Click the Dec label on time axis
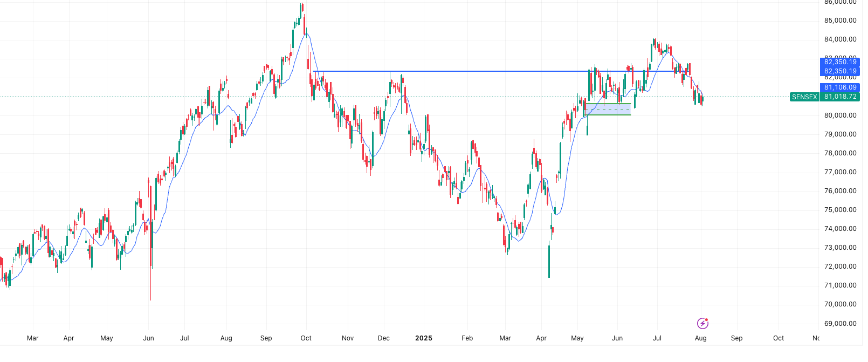The height and width of the screenshot is (362, 868). tap(384, 338)
